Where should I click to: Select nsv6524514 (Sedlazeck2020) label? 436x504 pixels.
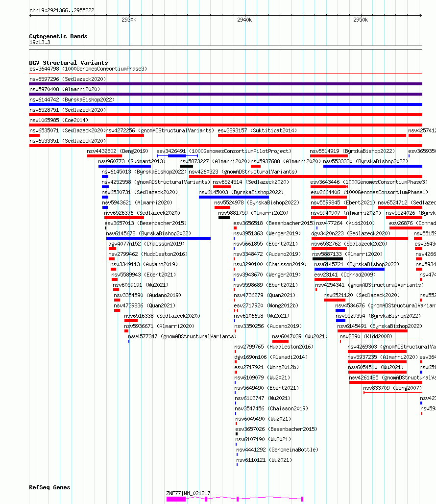251,182
